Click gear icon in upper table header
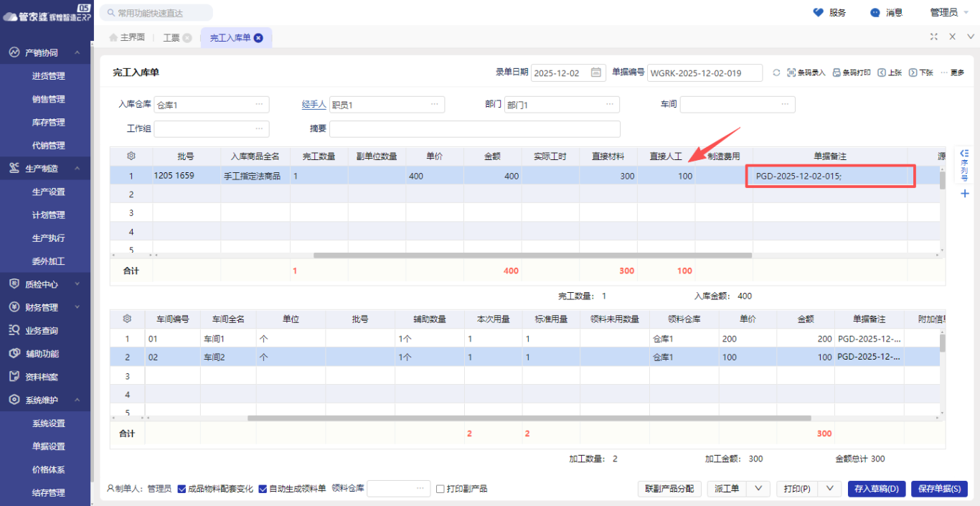980x506 pixels. (131, 156)
